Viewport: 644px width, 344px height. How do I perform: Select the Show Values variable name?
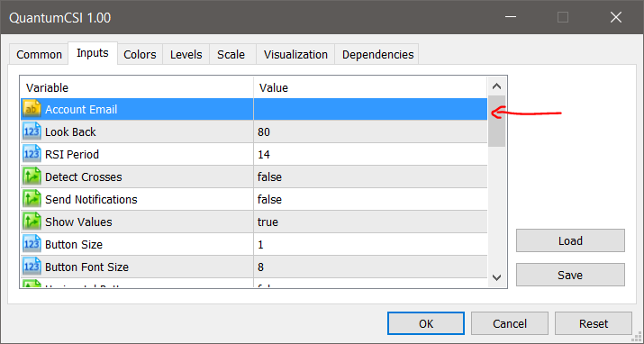(78, 222)
